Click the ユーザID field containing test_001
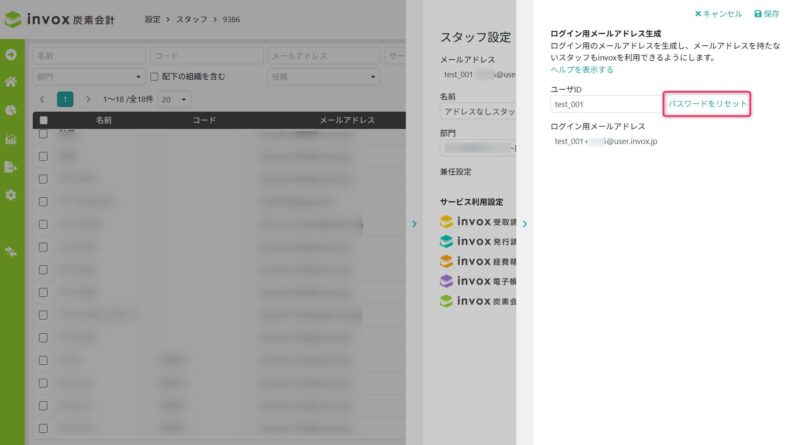This screenshot has width=800, height=445. (606, 104)
